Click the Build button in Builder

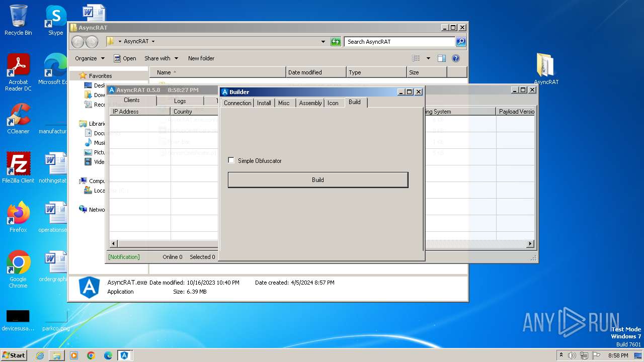[318, 180]
